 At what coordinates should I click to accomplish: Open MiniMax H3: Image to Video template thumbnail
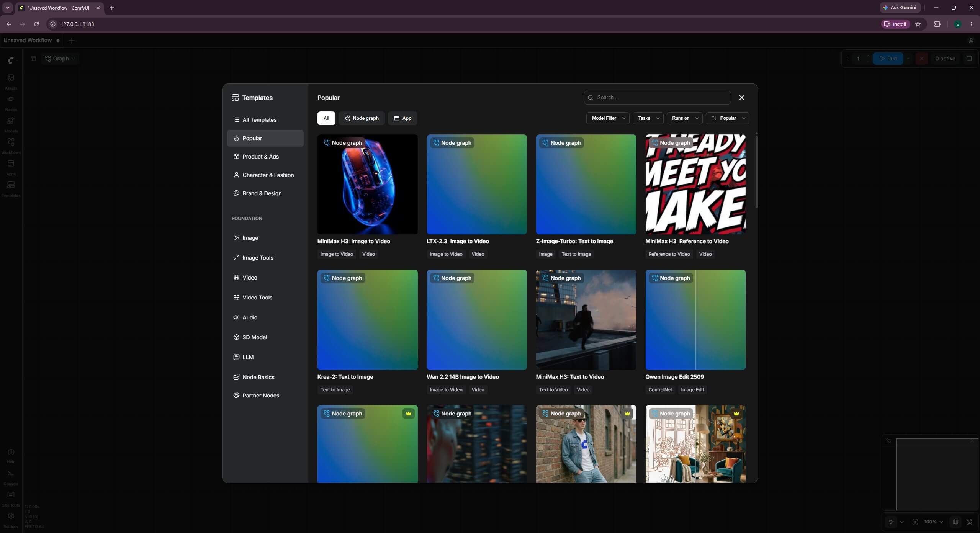coord(367,184)
